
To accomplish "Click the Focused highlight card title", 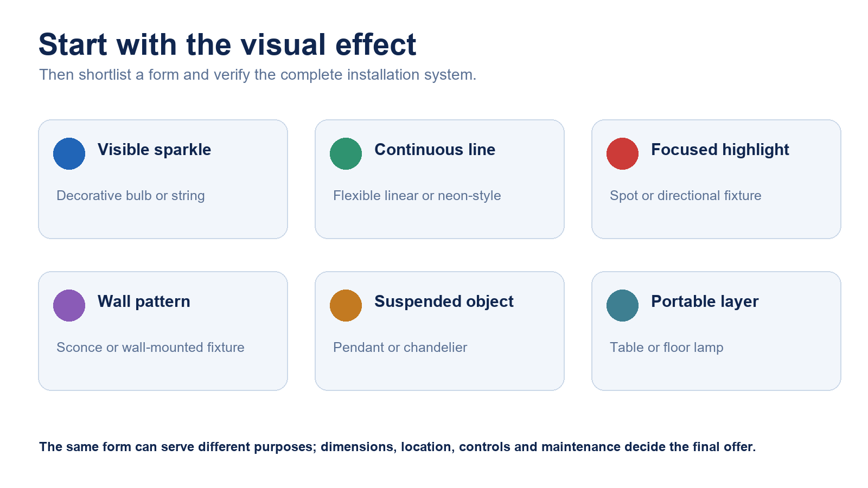I will [720, 150].
